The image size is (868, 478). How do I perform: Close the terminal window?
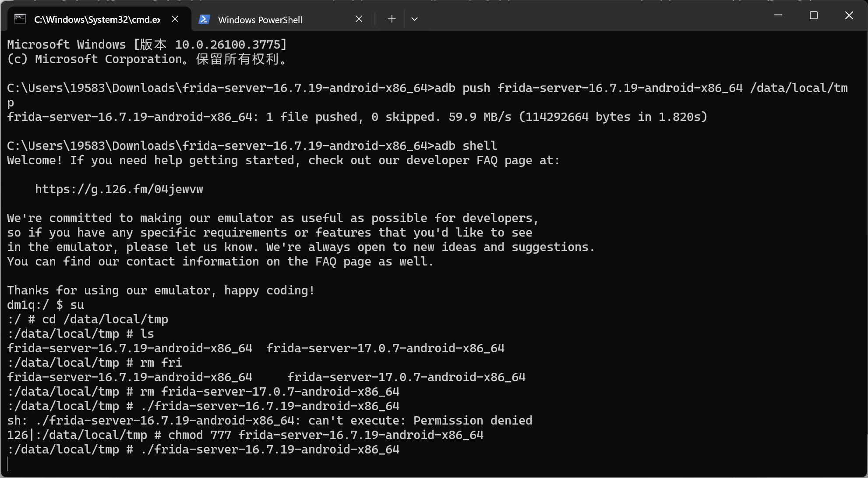[x=849, y=15]
